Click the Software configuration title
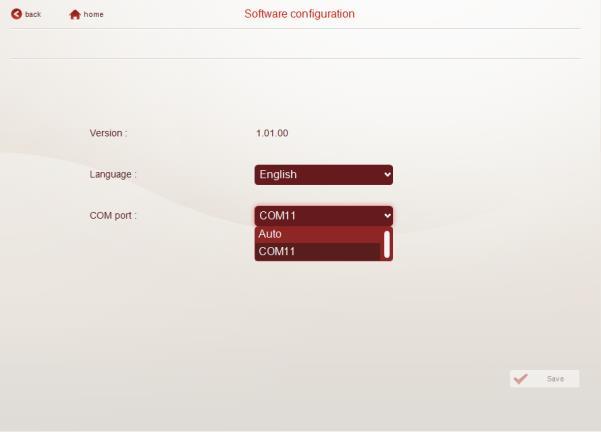The image size is (601, 432). click(299, 14)
